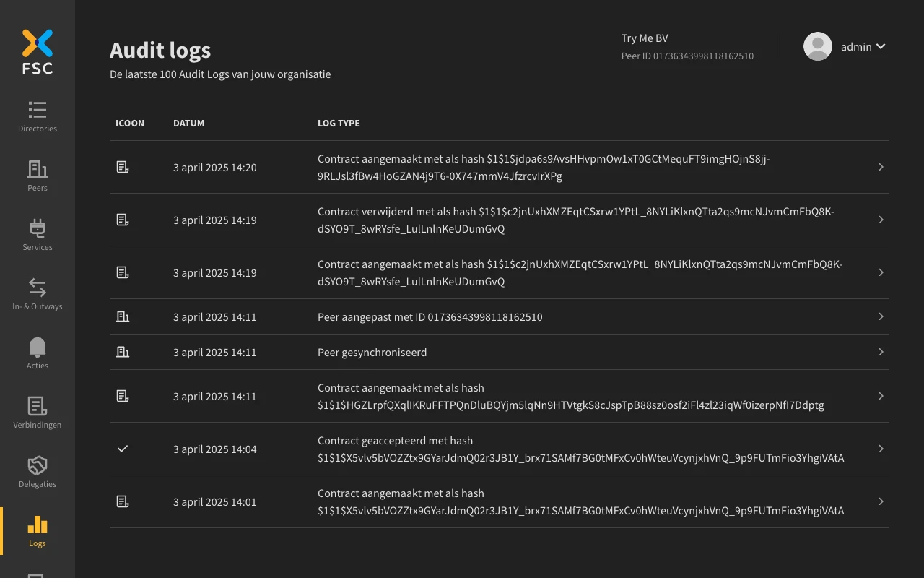The image size is (924, 578).
Task: Select the Peers icon in the sidebar
Action: coord(37,173)
